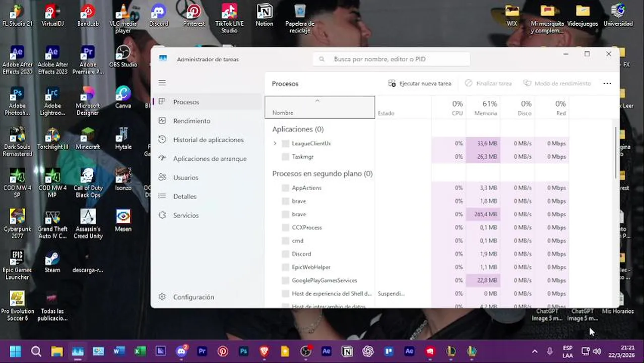Open Adobe After Effects 2020 icon
This screenshot has height=363, width=644.
click(x=17, y=60)
